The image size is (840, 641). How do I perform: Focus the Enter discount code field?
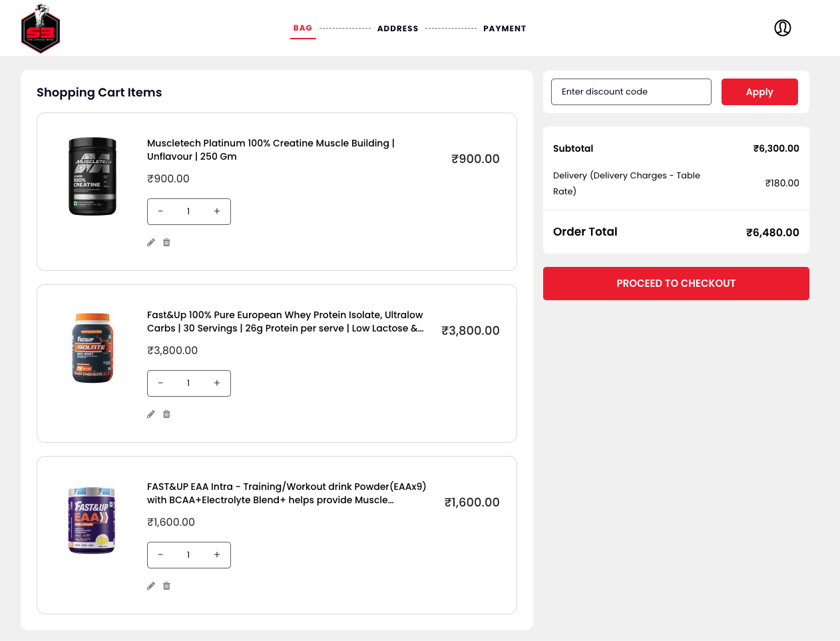coord(631,92)
